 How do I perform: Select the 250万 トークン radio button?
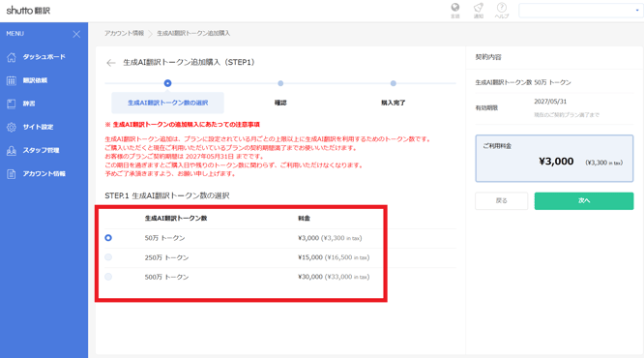click(x=108, y=257)
